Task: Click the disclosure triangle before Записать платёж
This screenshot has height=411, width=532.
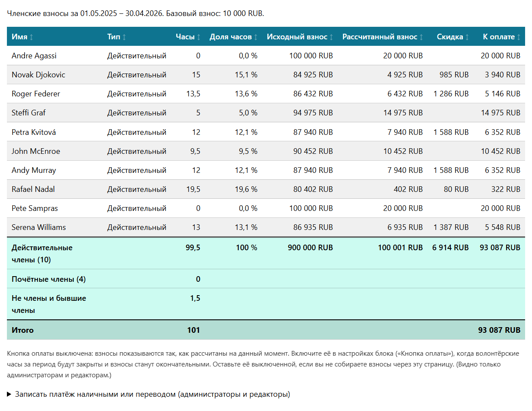Action: coord(9,394)
